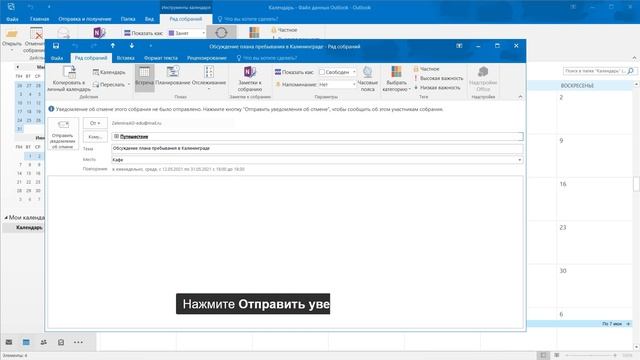The image size is (640, 360).
Task: Open People icon in the bottom navigation bar
Action: (x=43, y=342)
